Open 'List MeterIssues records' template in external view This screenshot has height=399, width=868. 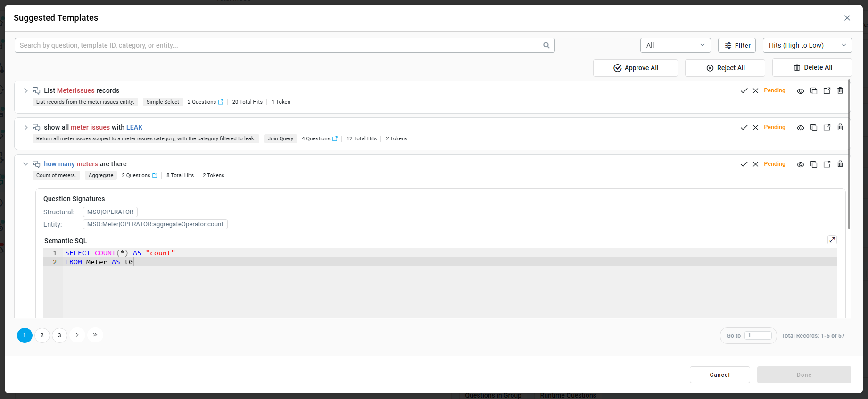pyautogui.click(x=827, y=91)
